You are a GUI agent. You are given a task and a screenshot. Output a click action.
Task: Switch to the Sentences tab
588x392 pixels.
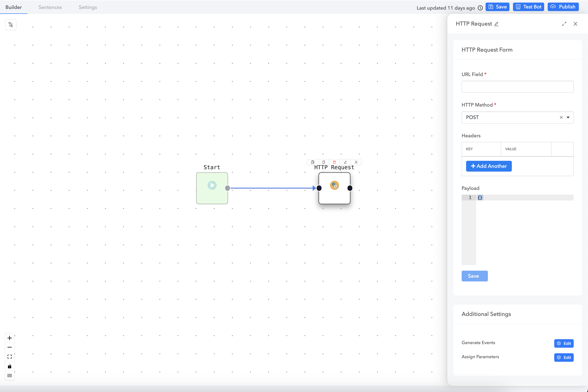click(x=50, y=7)
